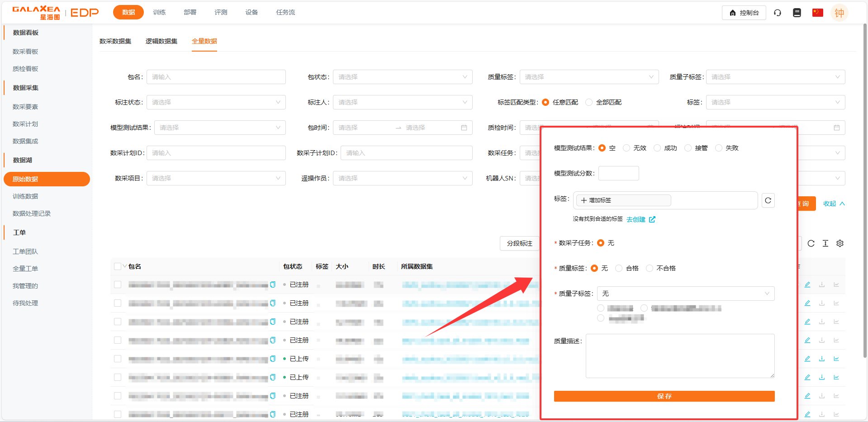
Task: Select 不合格 quality label radio button
Action: click(650, 268)
